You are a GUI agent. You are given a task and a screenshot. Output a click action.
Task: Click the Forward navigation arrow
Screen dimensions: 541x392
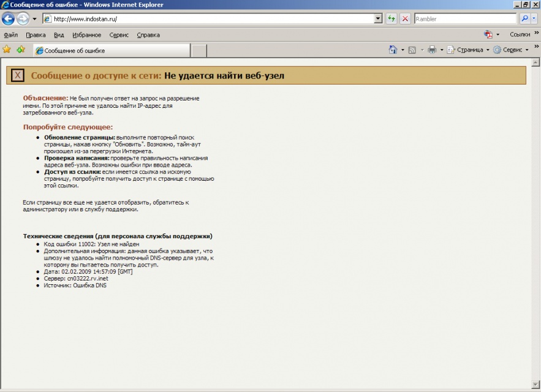23,19
